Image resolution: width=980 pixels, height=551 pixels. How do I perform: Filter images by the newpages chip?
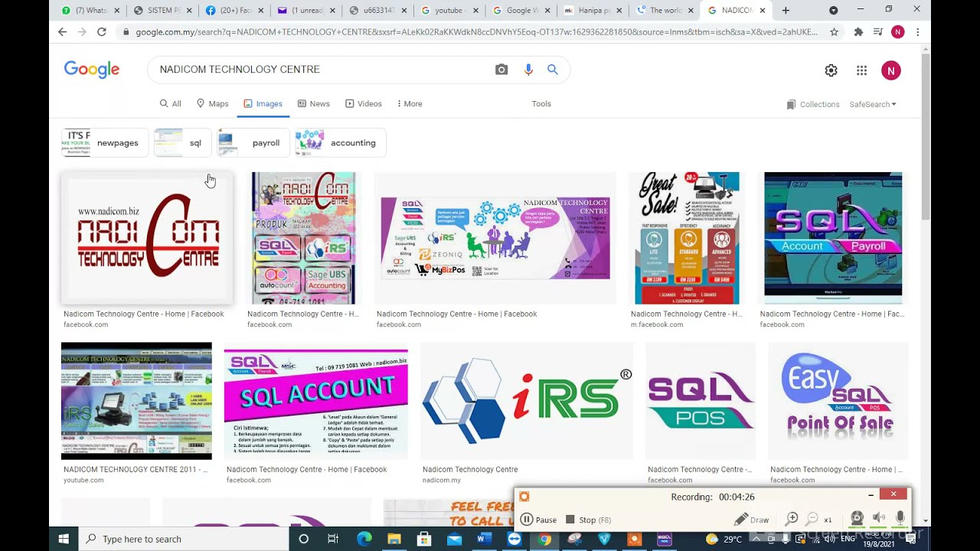pyautogui.click(x=105, y=143)
